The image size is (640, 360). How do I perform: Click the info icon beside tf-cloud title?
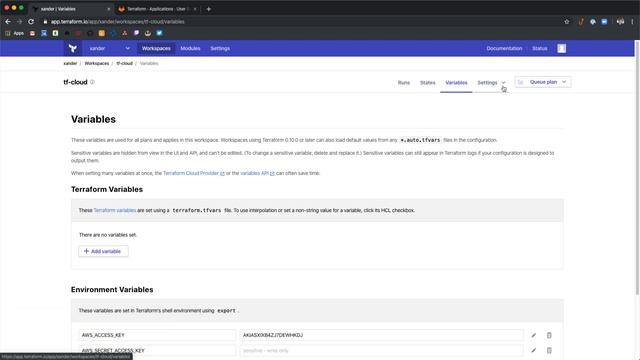[x=92, y=82]
